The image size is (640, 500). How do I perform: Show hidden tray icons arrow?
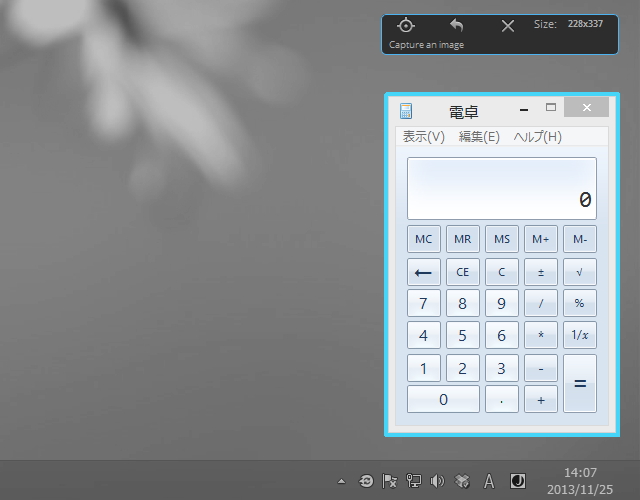pos(341,481)
